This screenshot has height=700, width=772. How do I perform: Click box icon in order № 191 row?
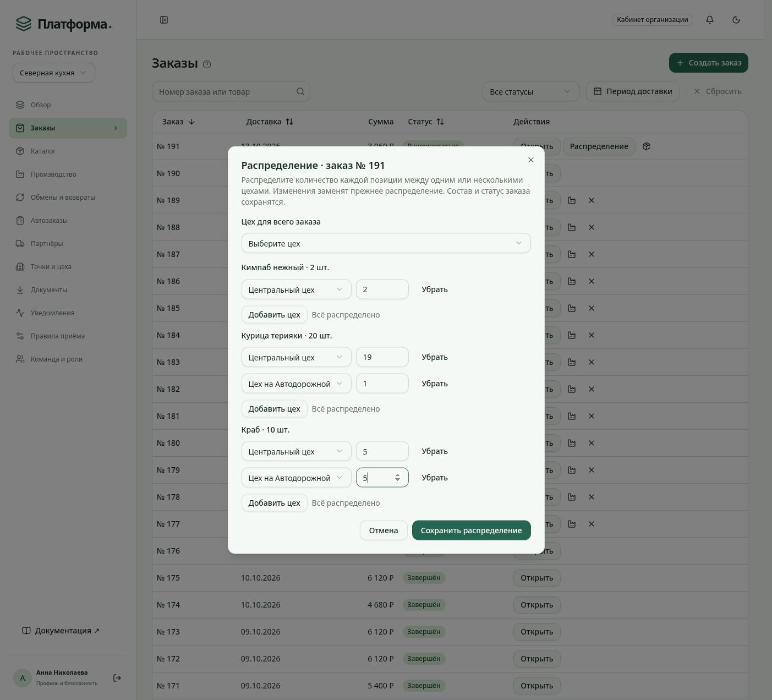tap(647, 146)
